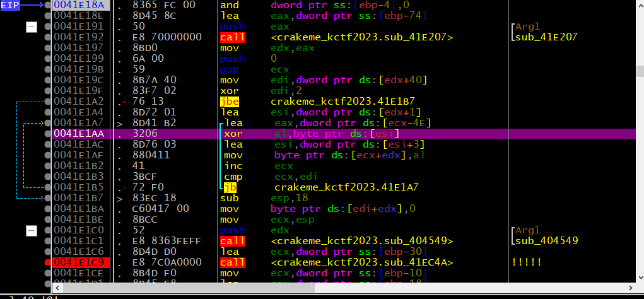Click the mov ecx,esp instruction

point(267,220)
